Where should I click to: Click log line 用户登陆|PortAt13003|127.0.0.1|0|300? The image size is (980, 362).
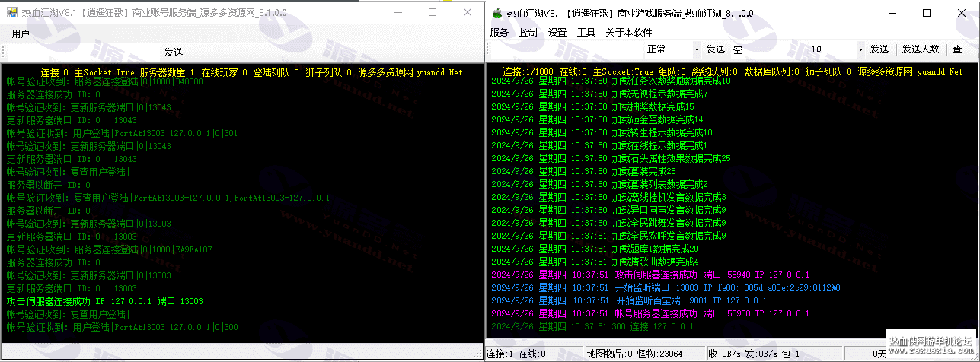pyautogui.click(x=122, y=327)
